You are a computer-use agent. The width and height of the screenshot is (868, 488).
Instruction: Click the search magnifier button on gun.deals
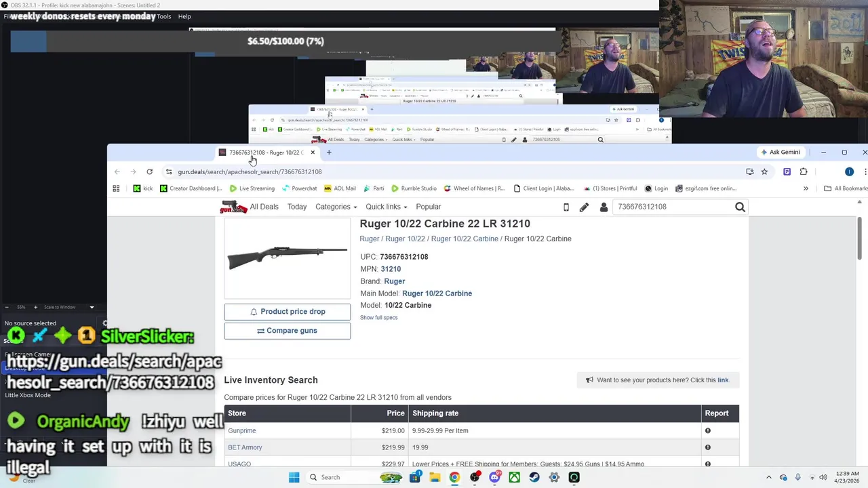(x=740, y=207)
